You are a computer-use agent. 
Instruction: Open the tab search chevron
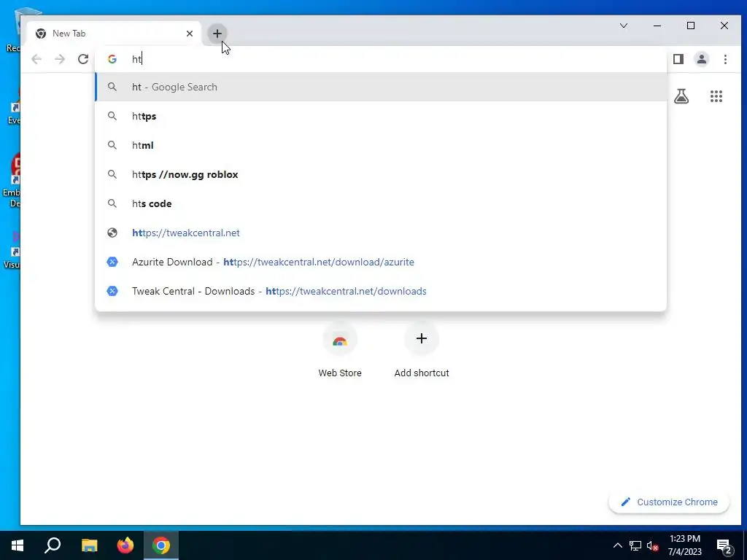coord(624,26)
